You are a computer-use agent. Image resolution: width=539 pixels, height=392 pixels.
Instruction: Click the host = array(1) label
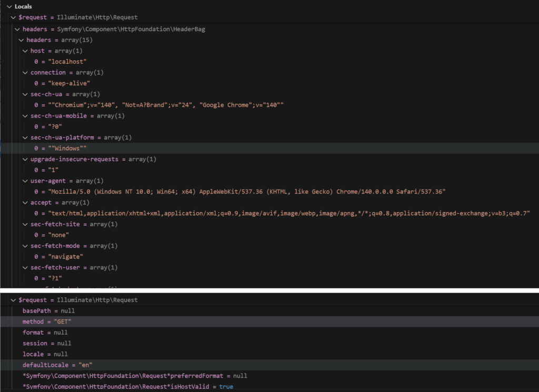pyautogui.click(x=56, y=51)
